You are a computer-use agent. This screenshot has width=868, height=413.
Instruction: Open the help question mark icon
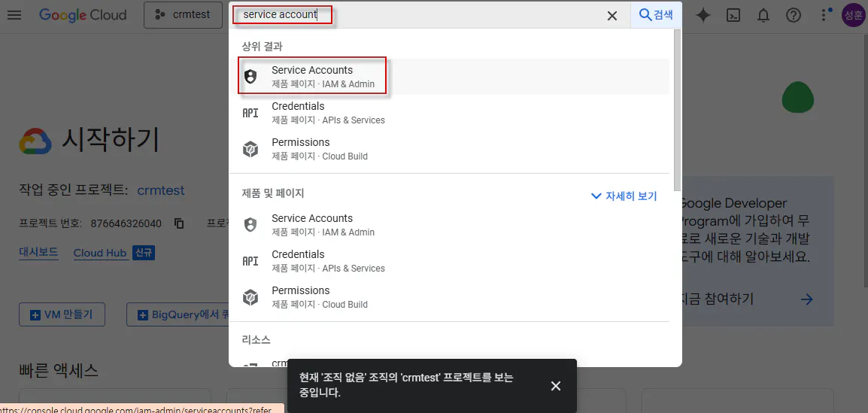[x=794, y=16]
